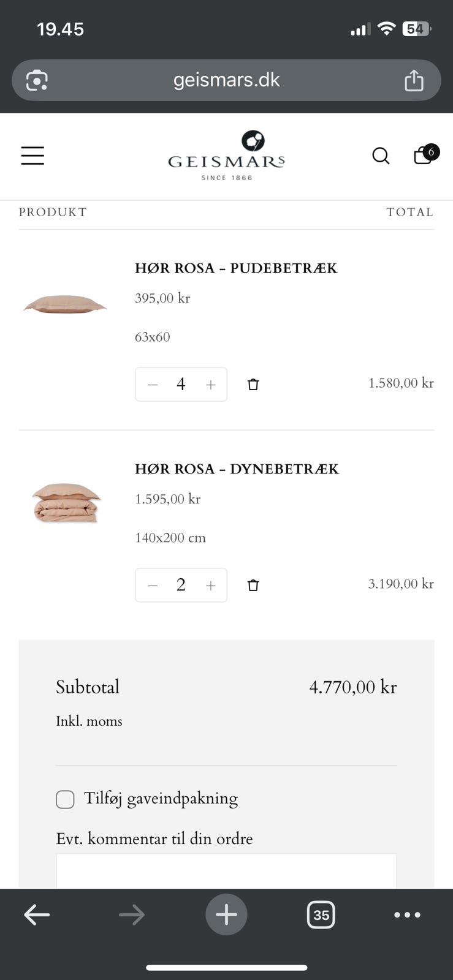Go back with browser back arrow
The image size is (453, 980).
(x=37, y=915)
